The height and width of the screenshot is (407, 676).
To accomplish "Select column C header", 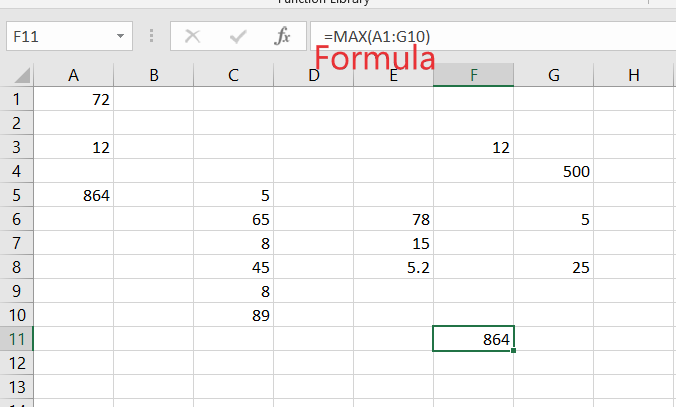I will [234, 75].
